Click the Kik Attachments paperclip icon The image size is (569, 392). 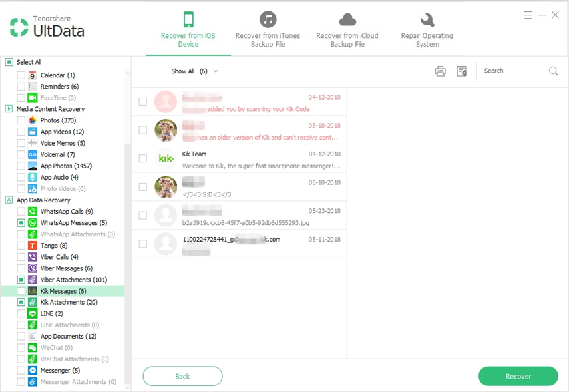[33, 302]
